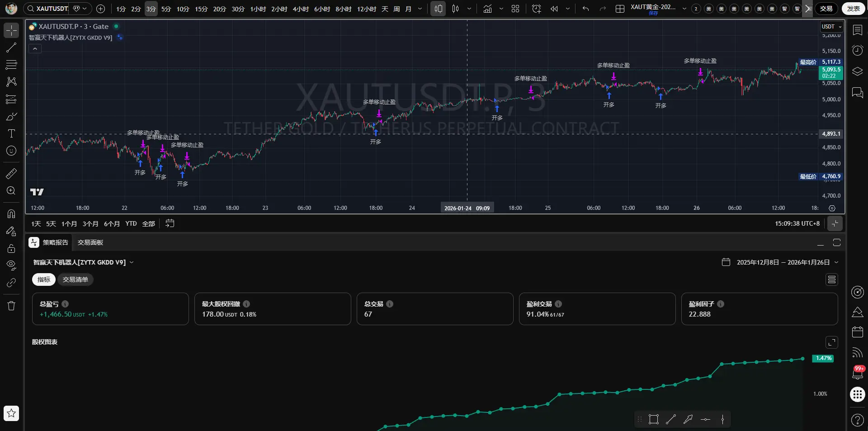Select the trend line drawing tool
Image resolution: width=868 pixels, height=431 pixels.
pos(11,47)
